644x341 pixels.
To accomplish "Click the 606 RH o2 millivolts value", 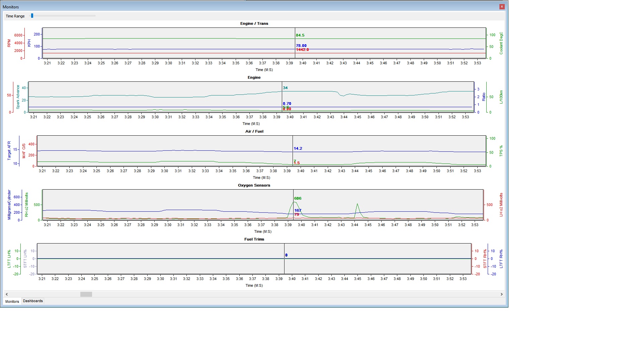I will point(298,198).
